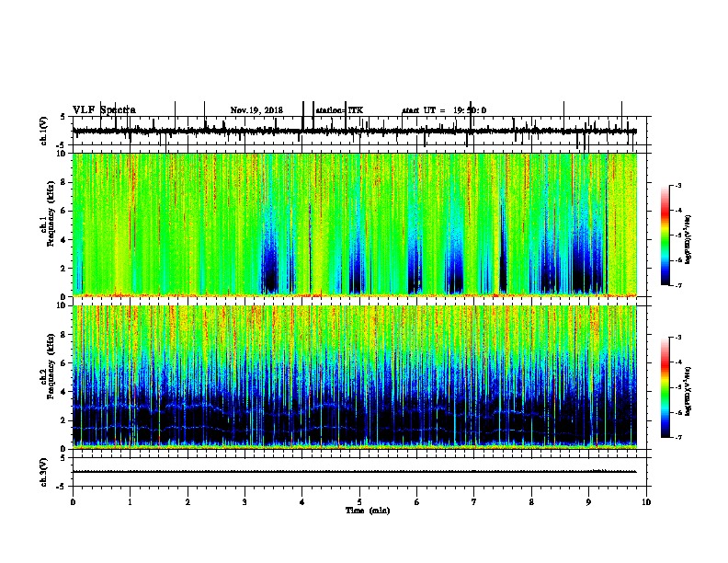Click the ch.3 flat voltage waveform trace
The image size is (728, 563).
pos(355,472)
